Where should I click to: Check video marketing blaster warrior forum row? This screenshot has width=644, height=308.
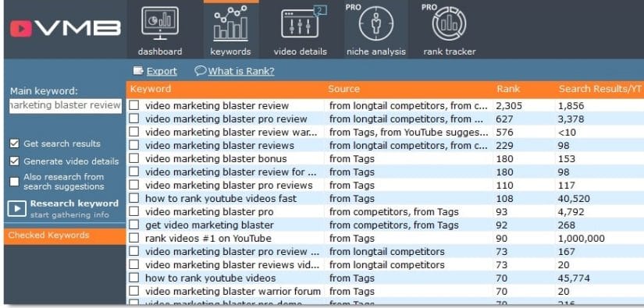(x=134, y=291)
